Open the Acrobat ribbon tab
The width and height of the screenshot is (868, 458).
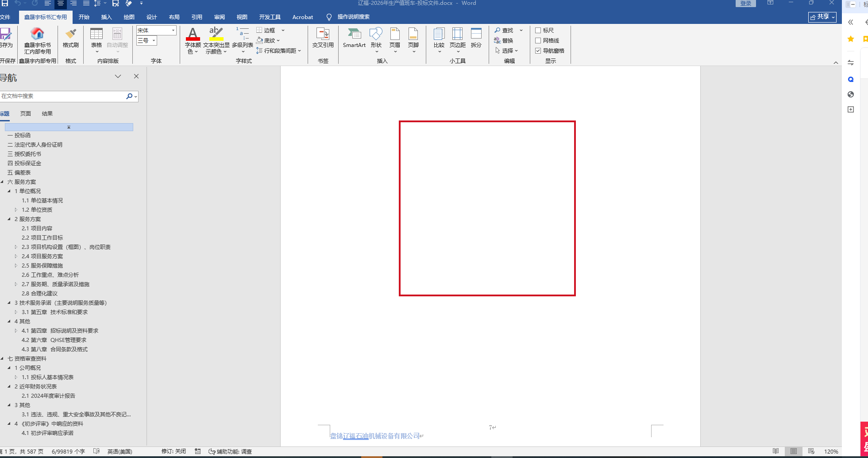(303, 17)
